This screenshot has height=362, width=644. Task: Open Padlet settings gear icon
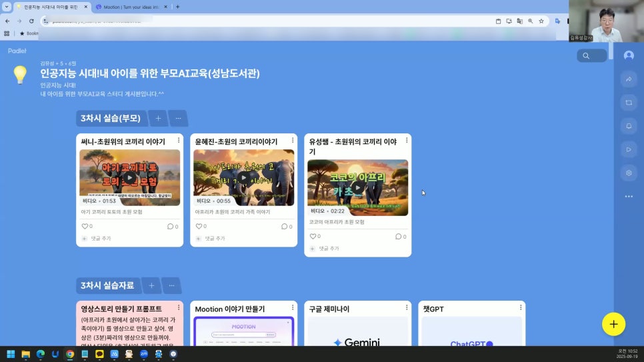pyautogui.click(x=629, y=173)
